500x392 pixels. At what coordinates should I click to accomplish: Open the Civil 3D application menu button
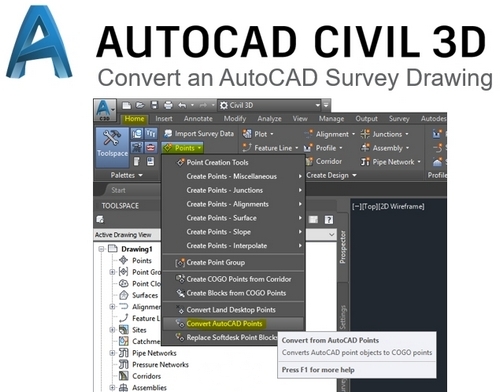point(105,110)
